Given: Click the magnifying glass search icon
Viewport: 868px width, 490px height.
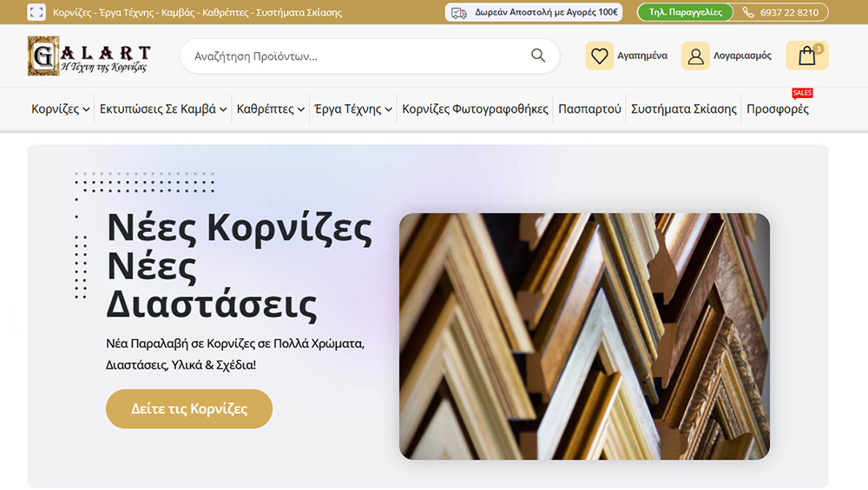Looking at the screenshot, I should pos(538,56).
